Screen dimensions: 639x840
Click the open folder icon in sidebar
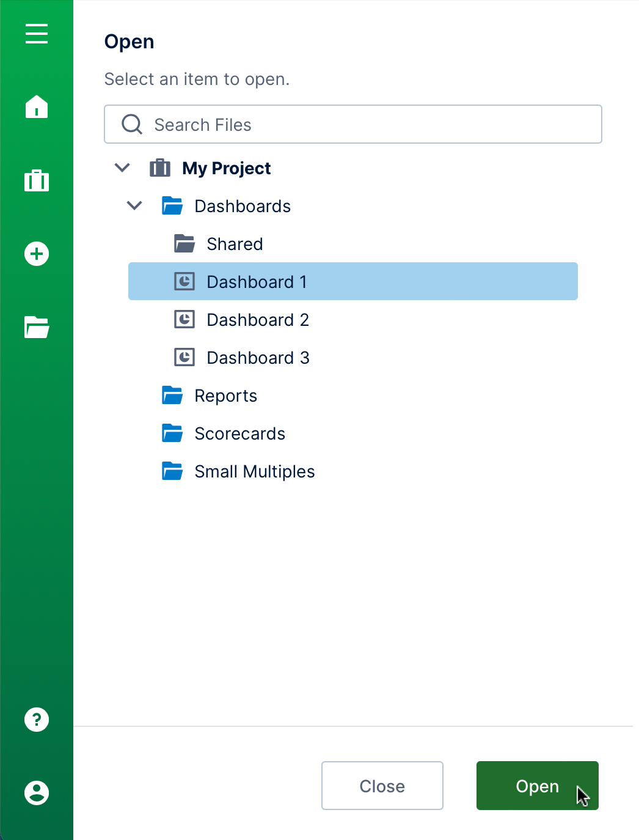click(x=37, y=327)
